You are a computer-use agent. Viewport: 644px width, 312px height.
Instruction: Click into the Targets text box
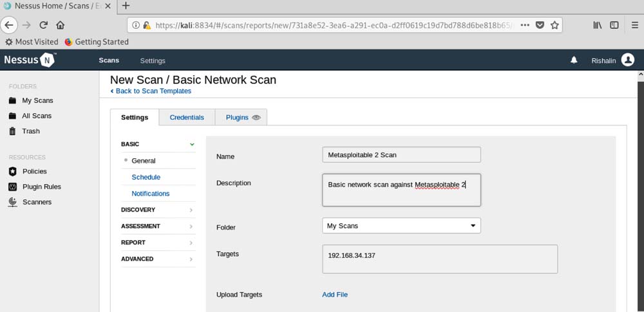click(x=440, y=259)
